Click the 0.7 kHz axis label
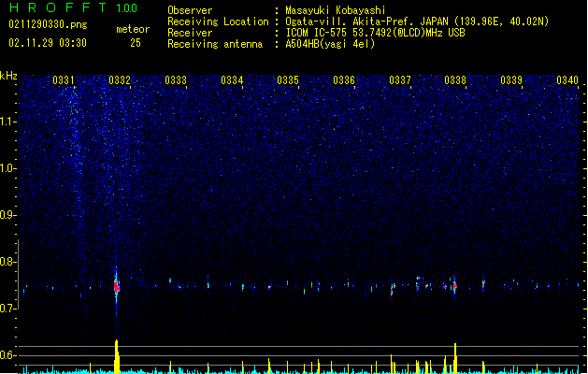Image resolution: width=588 pixels, height=374 pixels. tap(7, 309)
